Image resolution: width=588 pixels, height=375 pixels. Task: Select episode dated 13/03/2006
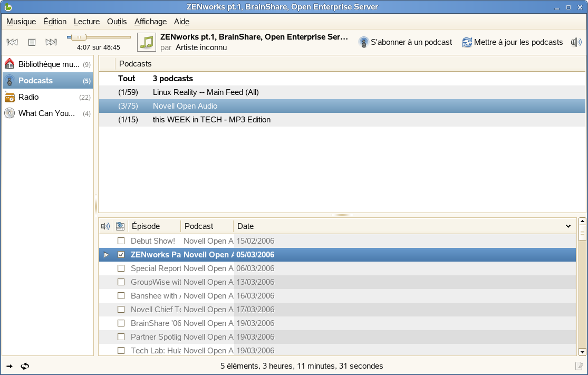(x=338, y=282)
